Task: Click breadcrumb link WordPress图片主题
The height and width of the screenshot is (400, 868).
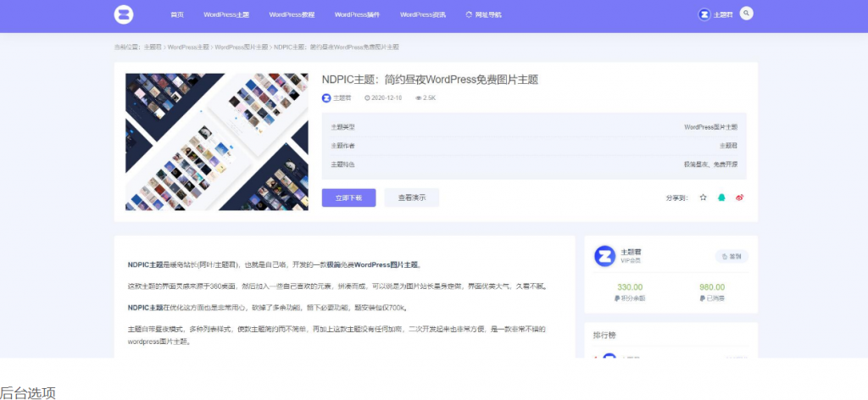Action: [x=242, y=47]
